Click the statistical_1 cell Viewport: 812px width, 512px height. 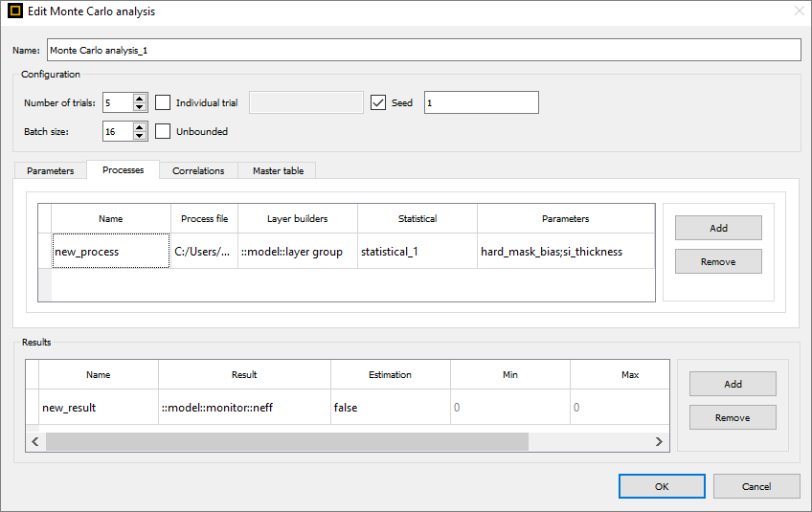417,251
